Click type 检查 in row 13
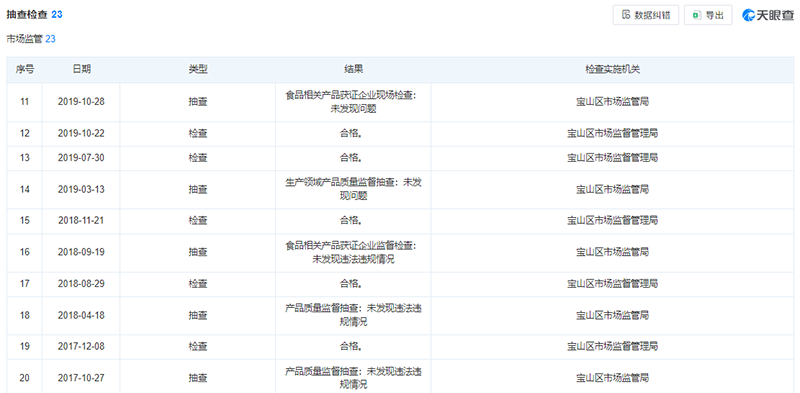 (197, 158)
